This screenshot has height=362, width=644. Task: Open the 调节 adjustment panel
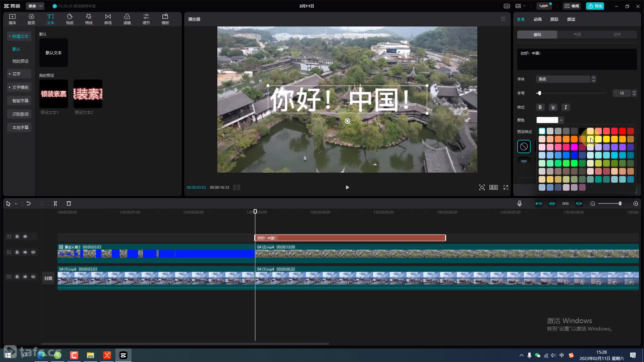pos(146,19)
